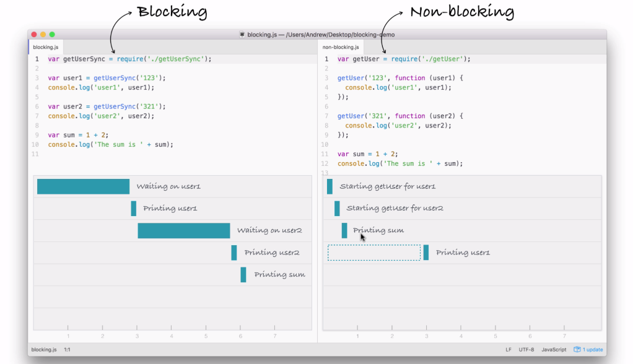Click 'Waiting on user2' label text

coord(269,230)
